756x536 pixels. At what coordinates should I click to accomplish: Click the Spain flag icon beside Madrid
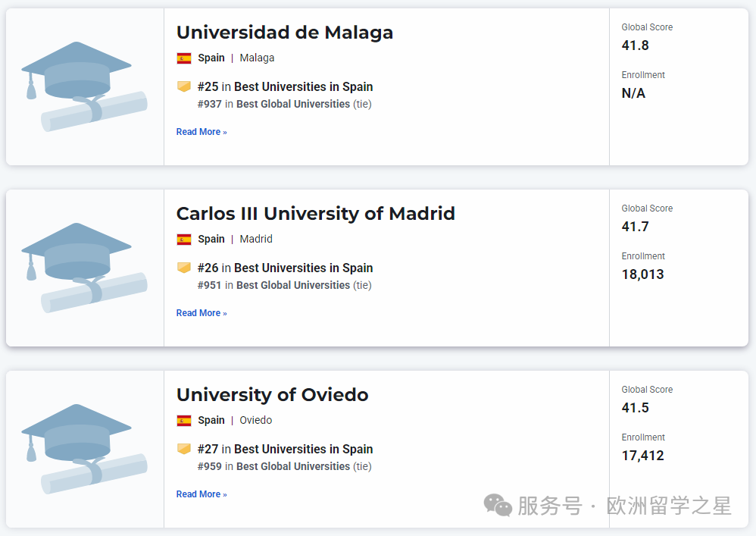184,240
